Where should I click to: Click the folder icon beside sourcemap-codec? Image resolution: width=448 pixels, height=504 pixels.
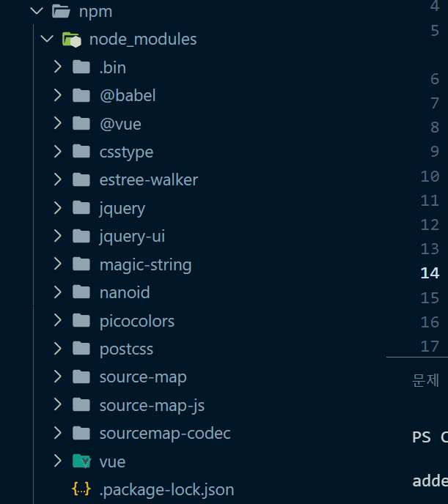coord(81,433)
